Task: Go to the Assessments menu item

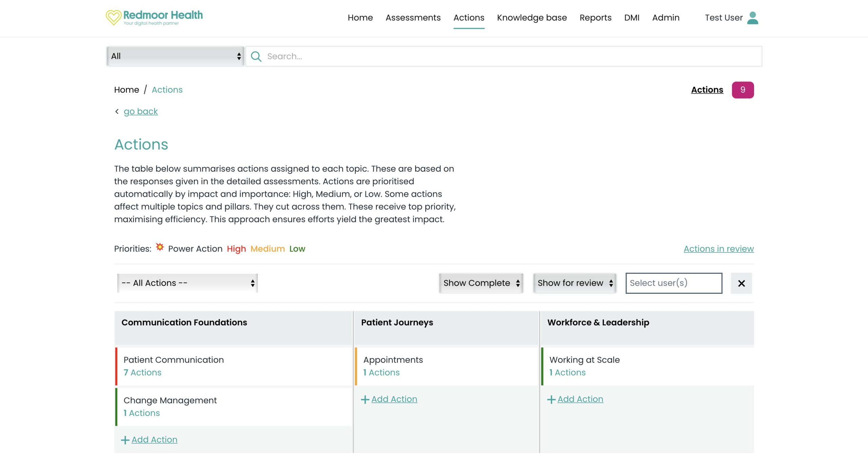Action: 413,18
